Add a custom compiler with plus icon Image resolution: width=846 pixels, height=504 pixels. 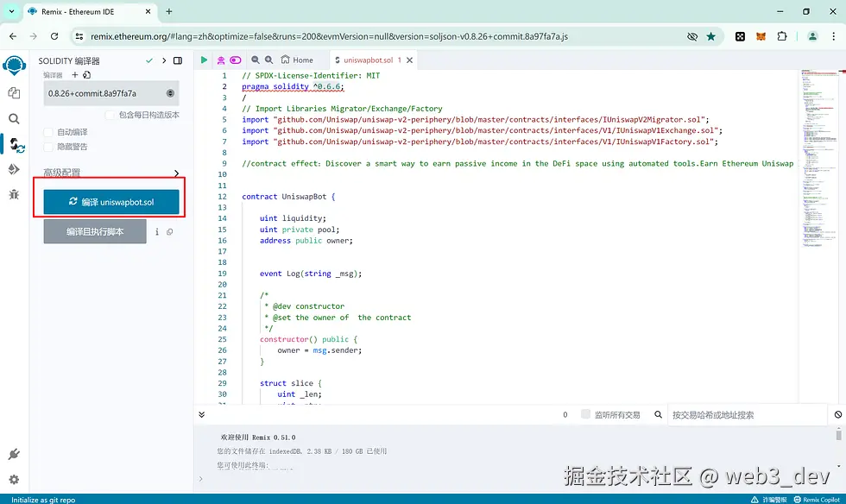coord(75,75)
